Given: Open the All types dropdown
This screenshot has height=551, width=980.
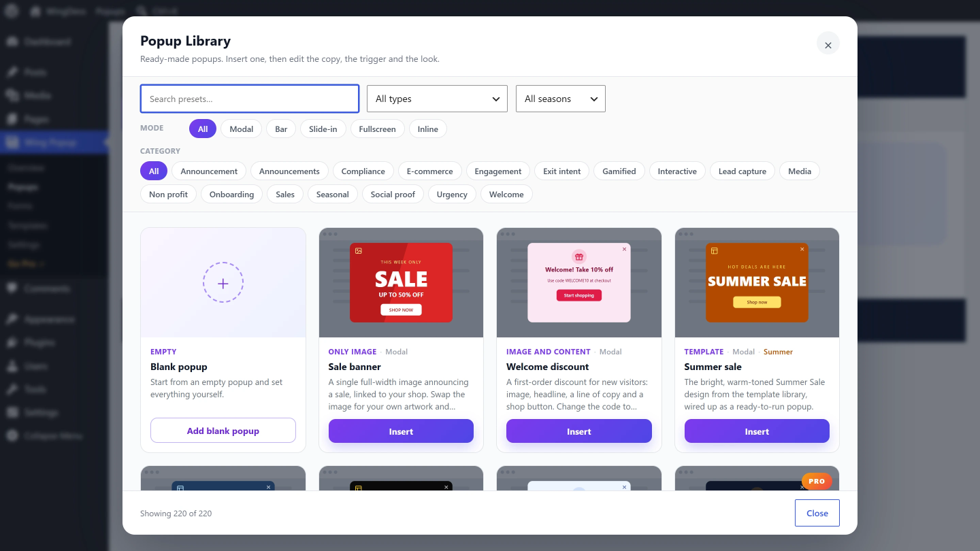Looking at the screenshot, I should 437,99.
